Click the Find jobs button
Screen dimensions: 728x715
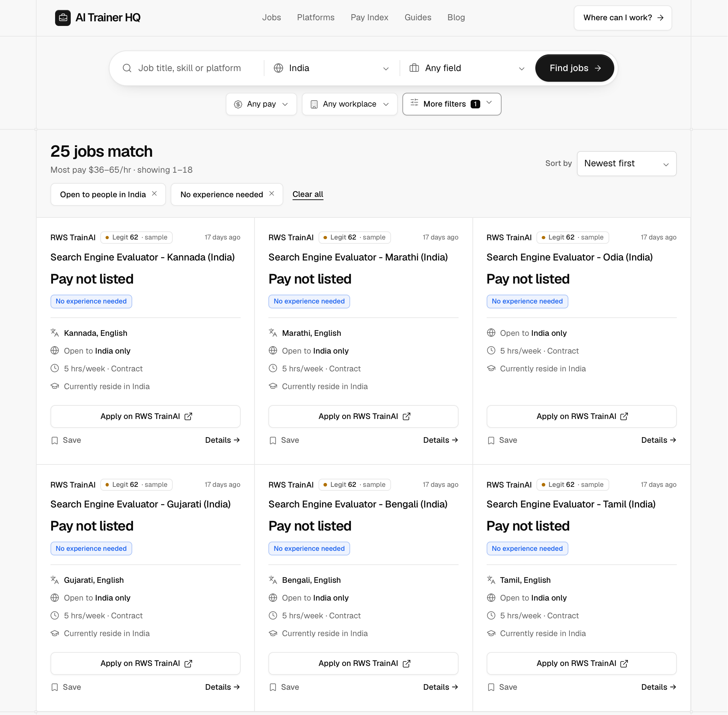[x=575, y=68]
